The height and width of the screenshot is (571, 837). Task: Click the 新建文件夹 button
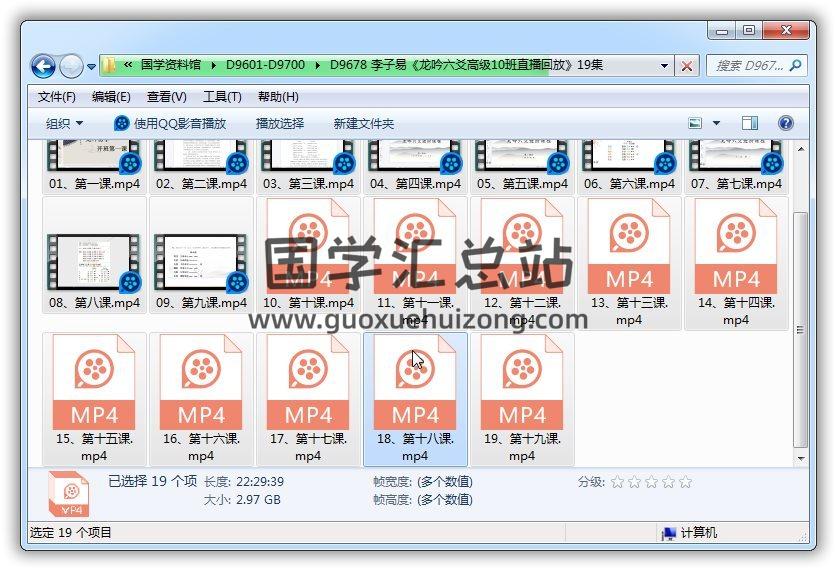tap(364, 123)
